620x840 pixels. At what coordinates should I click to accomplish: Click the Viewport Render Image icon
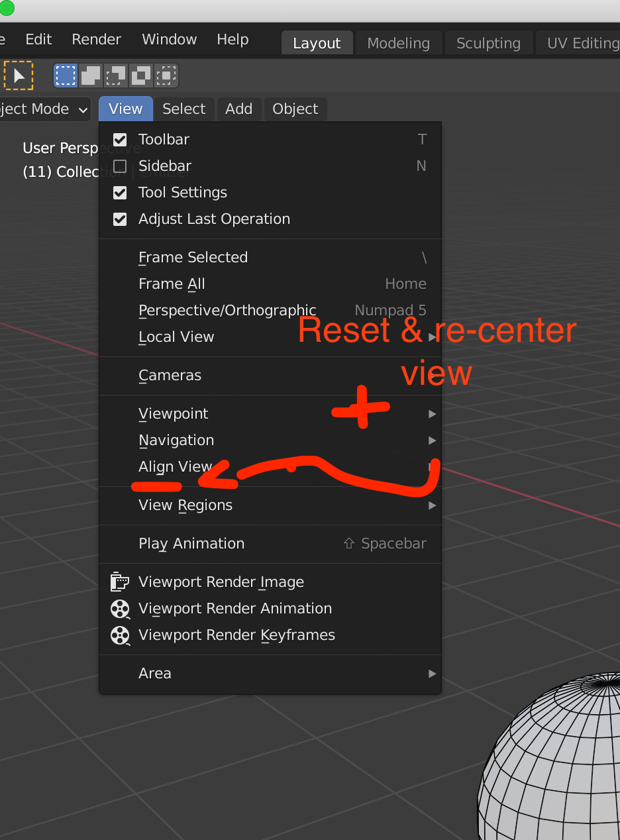[x=120, y=582]
